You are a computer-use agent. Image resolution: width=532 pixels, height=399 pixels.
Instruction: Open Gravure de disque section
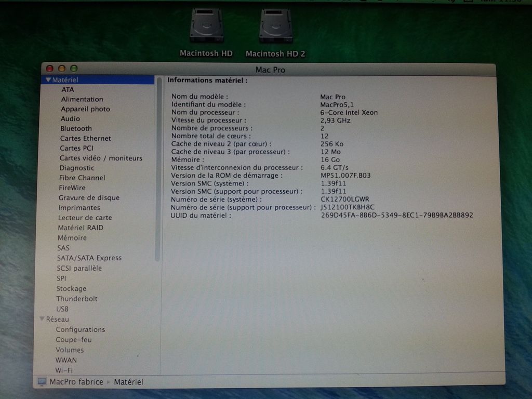(89, 198)
